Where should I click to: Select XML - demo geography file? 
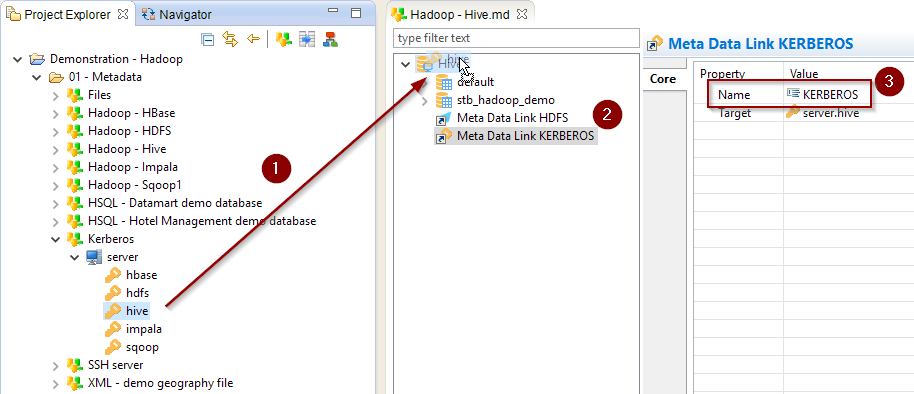(x=160, y=384)
